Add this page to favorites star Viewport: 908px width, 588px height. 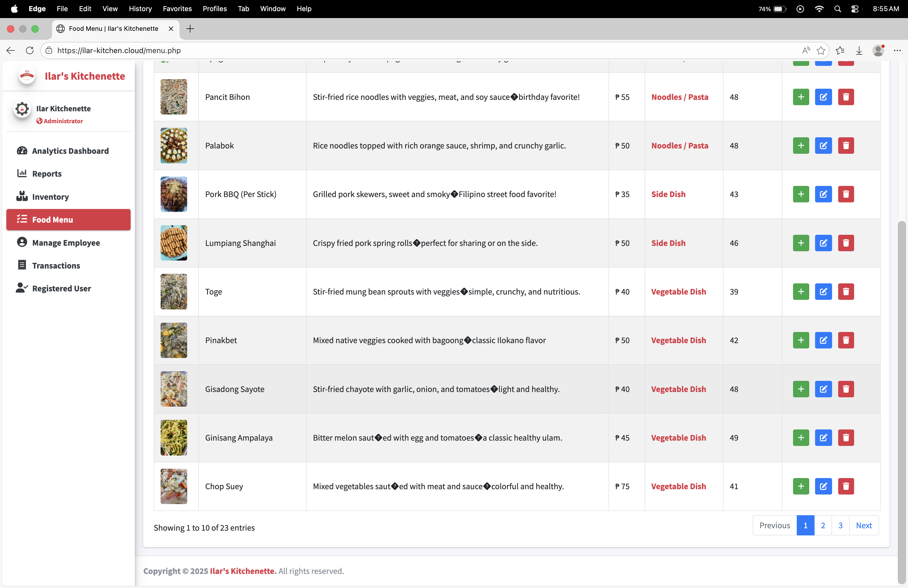[821, 50]
